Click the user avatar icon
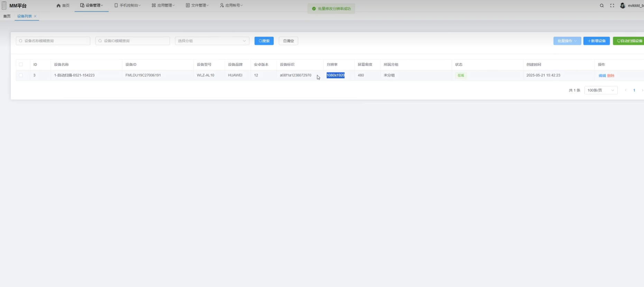644x287 pixels. (623, 6)
